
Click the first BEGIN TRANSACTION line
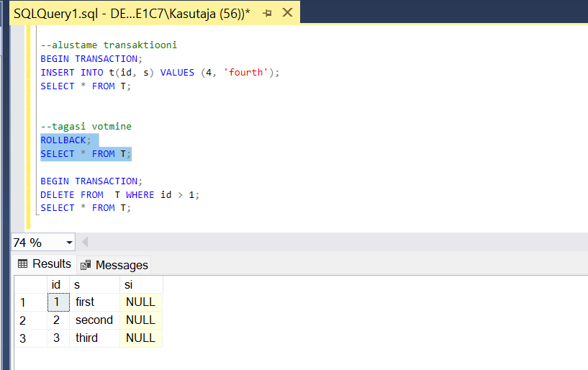[91, 59]
